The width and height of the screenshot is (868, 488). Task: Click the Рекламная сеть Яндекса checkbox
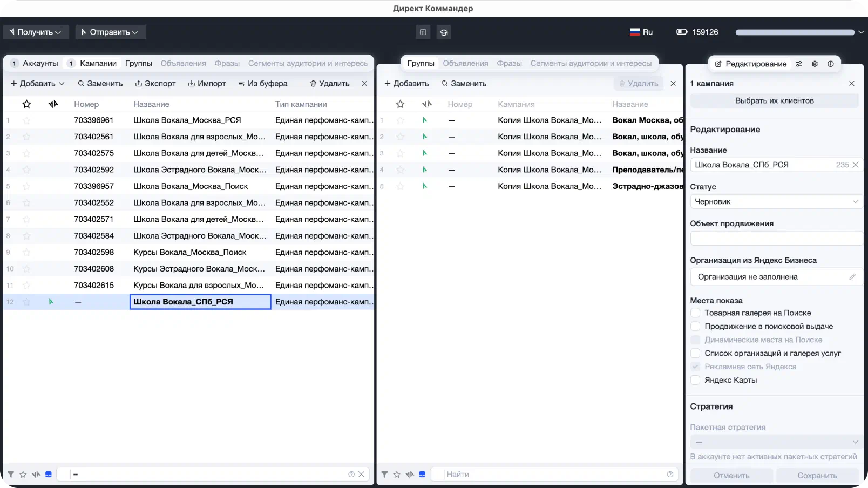(x=695, y=367)
